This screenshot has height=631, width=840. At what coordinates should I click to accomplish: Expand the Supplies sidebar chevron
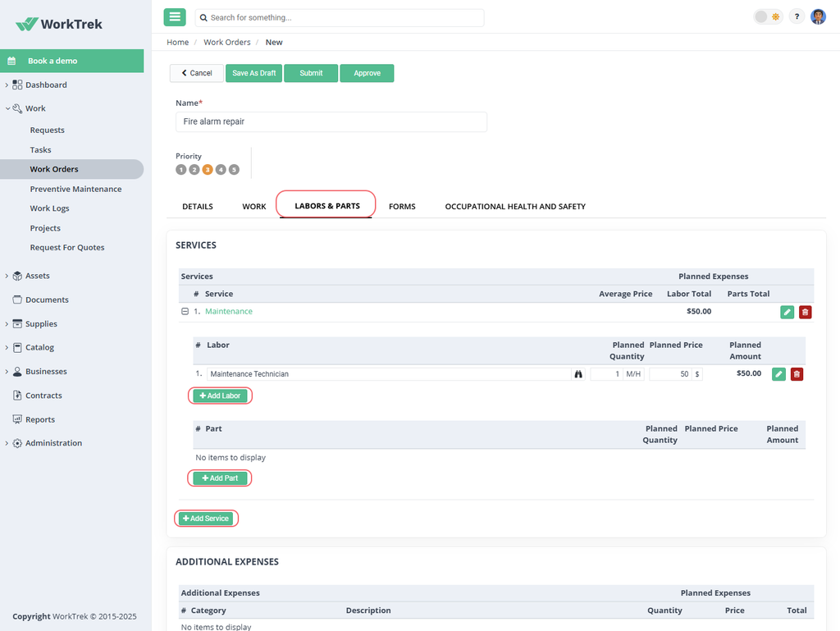pyautogui.click(x=7, y=323)
